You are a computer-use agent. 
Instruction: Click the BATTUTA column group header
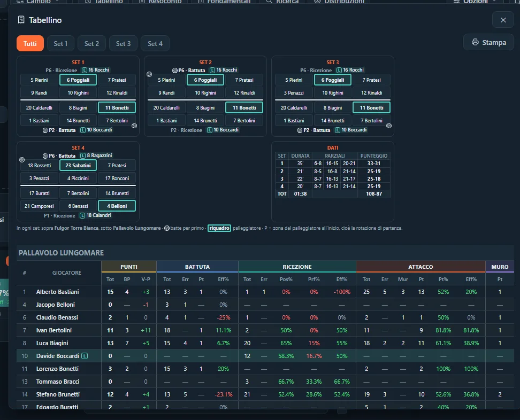coord(197,267)
